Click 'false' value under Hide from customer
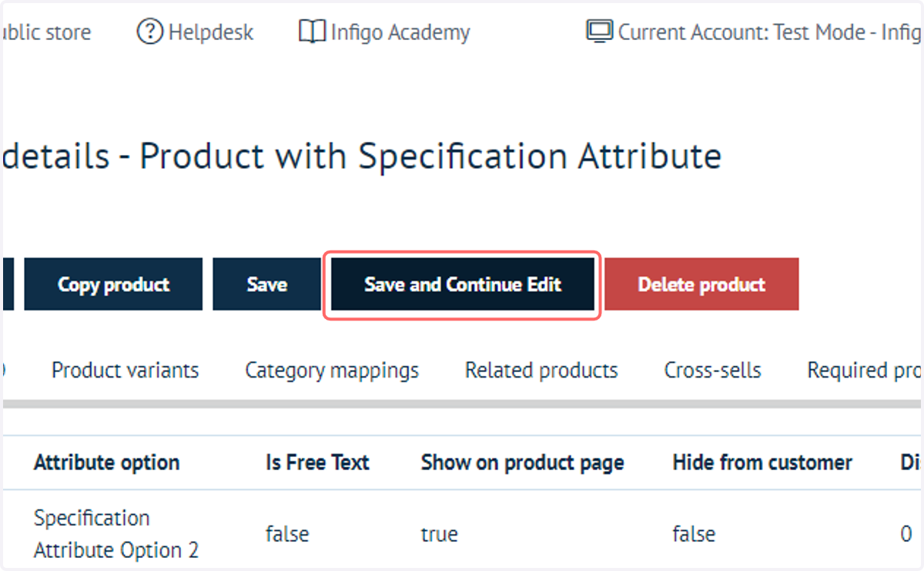 [x=694, y=534]
